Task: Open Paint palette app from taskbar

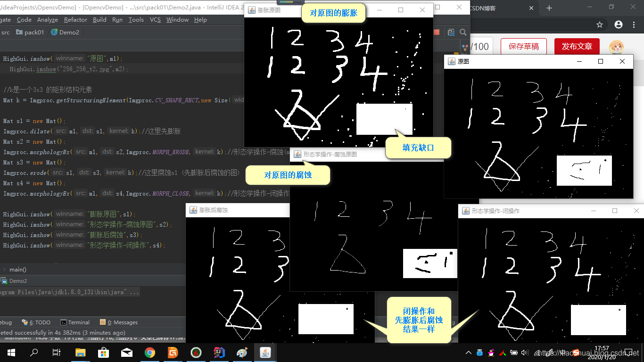Action: (242, 353)
